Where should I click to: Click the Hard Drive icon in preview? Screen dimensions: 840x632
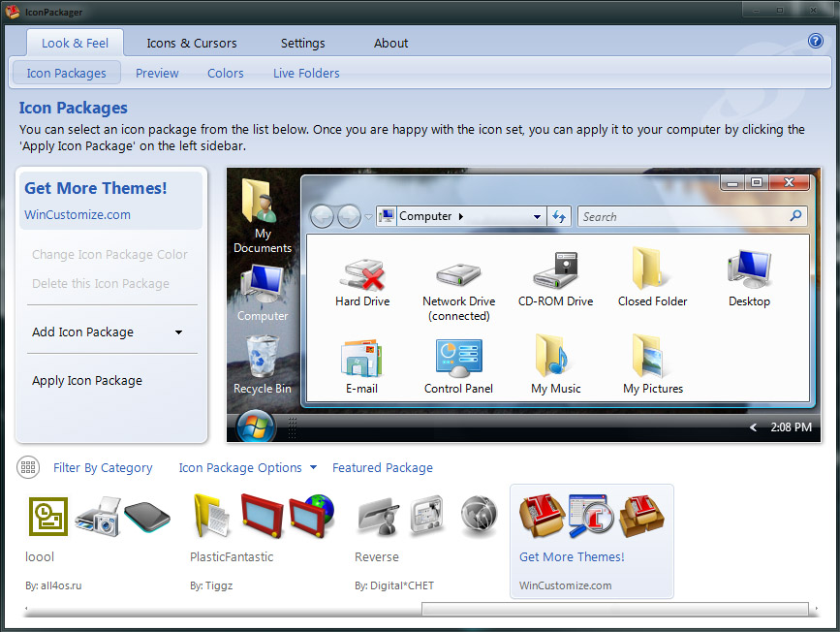click(362, 274)
